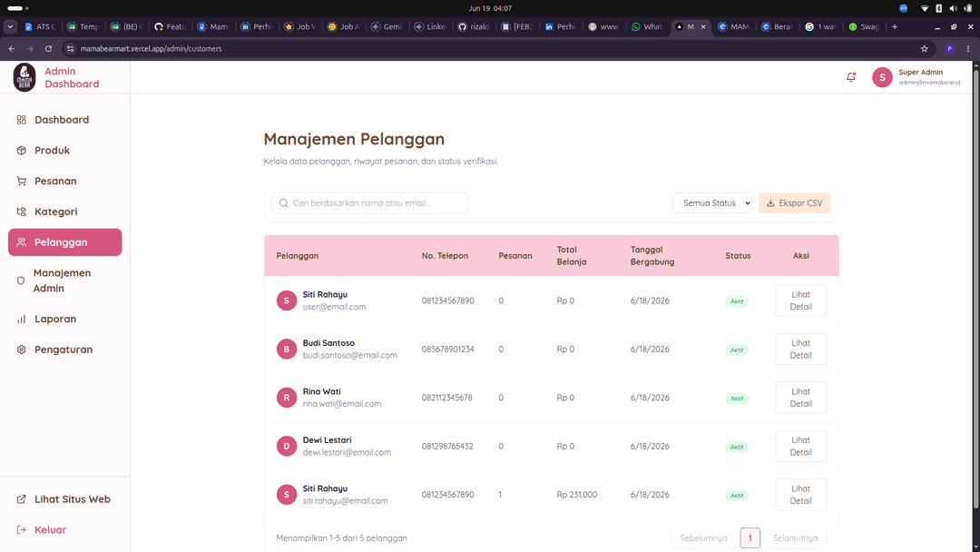Switch to the WhatsApp browser tab

(x=647, y=27)
